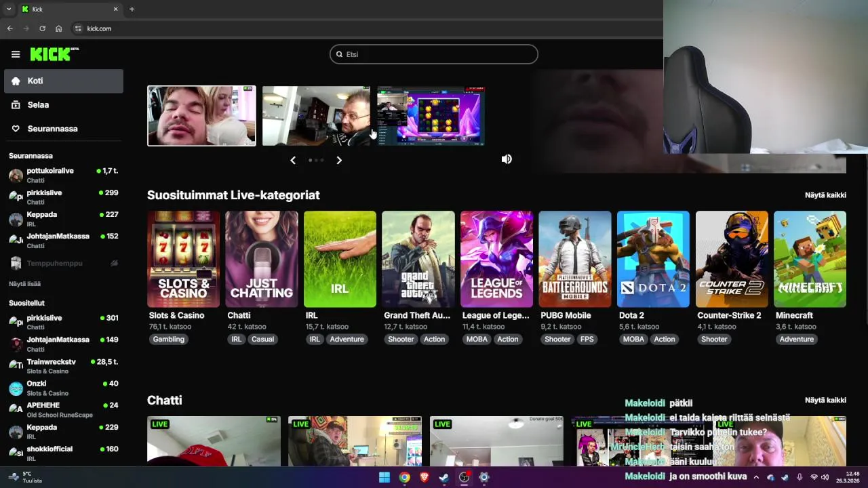This screenshot has width=868, height=488.
Task: Click the Slots & Casino title text
Action: (176, 316)
